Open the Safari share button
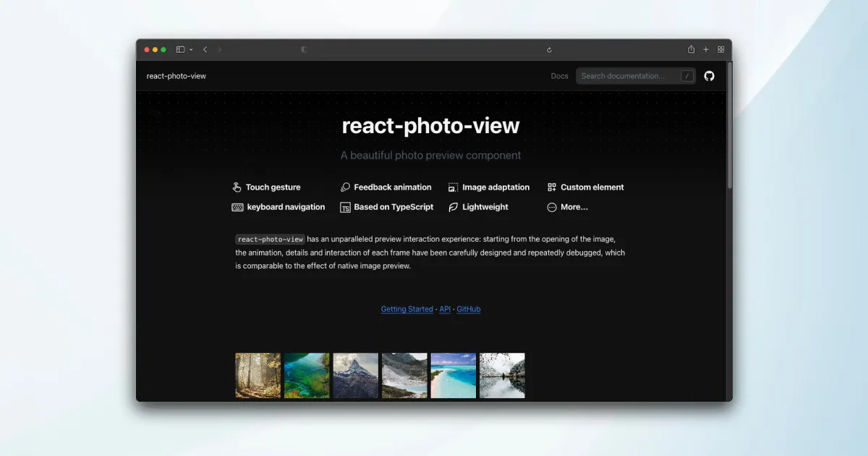Viewport: 868px width, 456px height. 691,49
